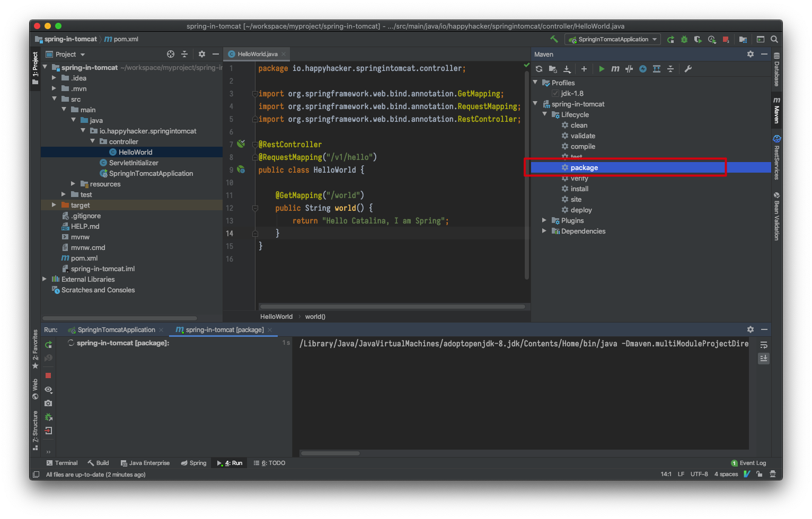Click the Run Anything icon
This screenshot has height=519, width=812.
click(x=761, y=39)
